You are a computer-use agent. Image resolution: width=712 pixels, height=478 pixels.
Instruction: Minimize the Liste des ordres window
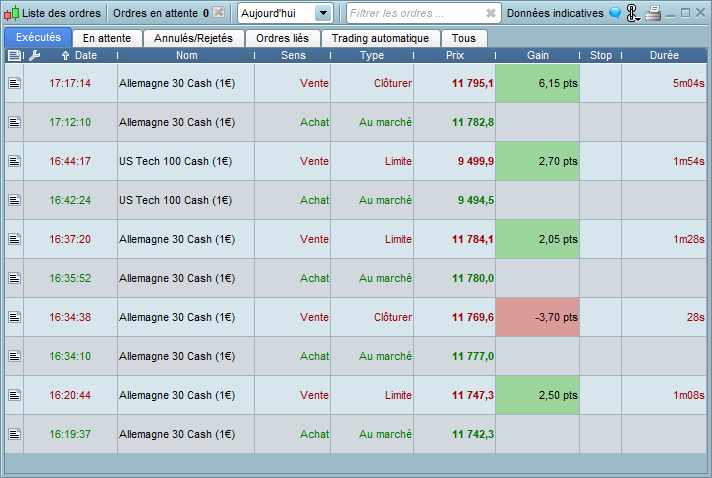pyautogui.click(x=670, y=14)
